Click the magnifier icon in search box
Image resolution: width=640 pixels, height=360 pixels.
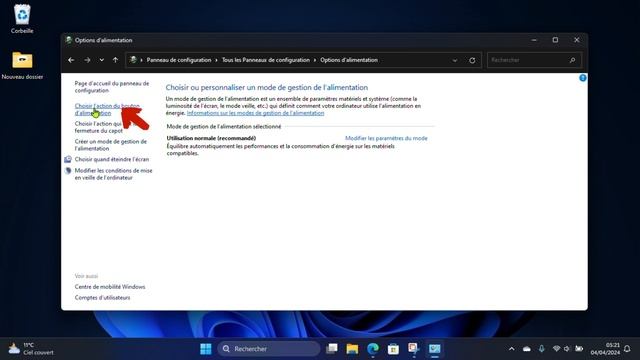572,60
